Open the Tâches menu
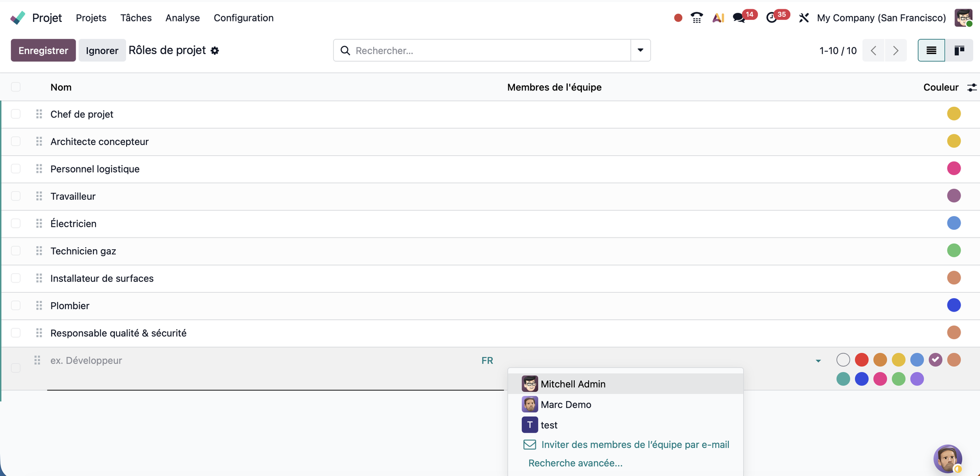 [x=136, y=18]
